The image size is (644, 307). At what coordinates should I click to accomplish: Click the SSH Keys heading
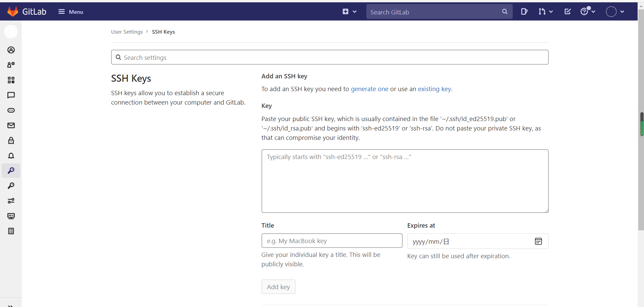point(131,78)
